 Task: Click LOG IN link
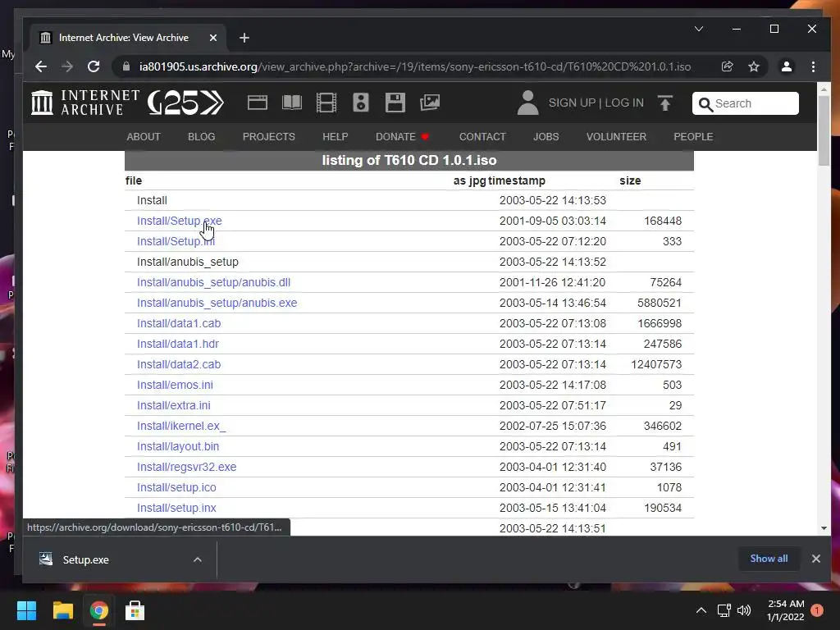pyautogui.click(x=624, y=103)
